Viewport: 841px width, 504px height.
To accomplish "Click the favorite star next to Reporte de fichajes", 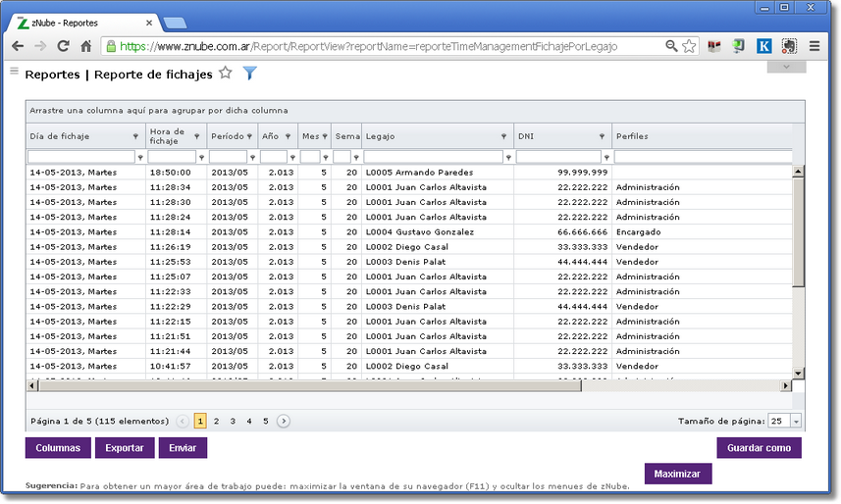I will pos(226,73).
